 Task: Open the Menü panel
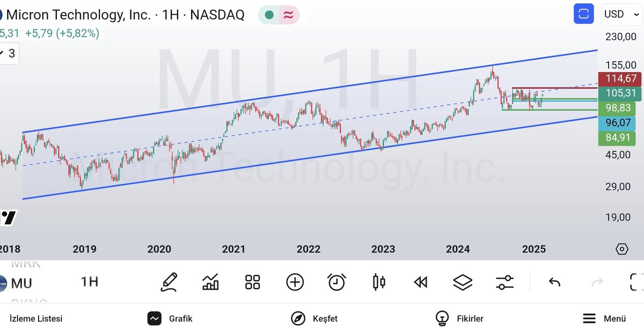click(x=603, y=318)
